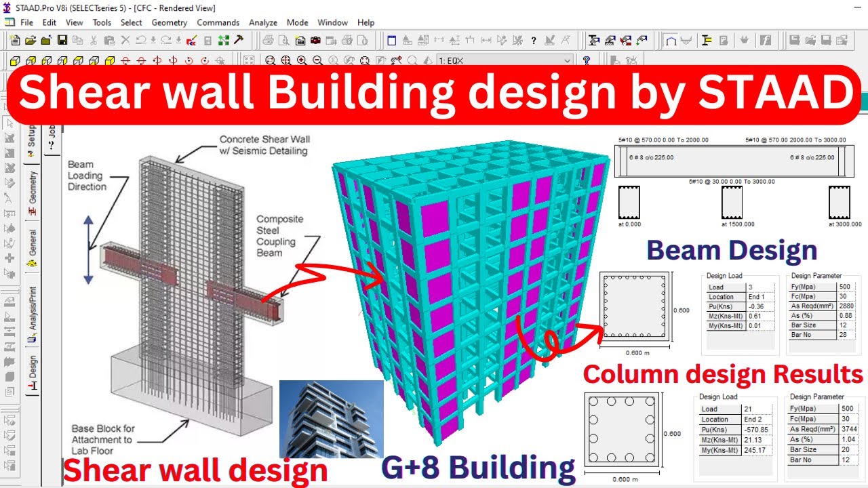The width and height of the screenshot is (868, 488).
Task: Click the calculator toolbar icon
Action: click(208, 41)
